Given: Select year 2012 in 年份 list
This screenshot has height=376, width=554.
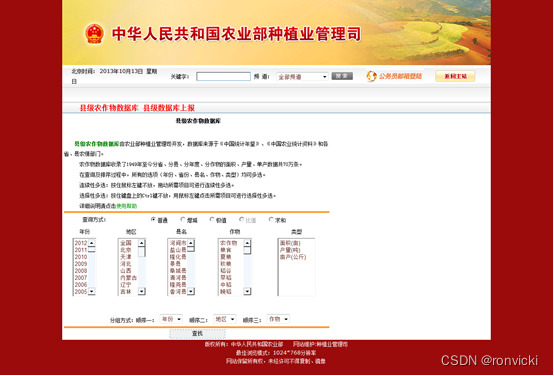Looking at the screenshot, I should click(x=81, y=243).
